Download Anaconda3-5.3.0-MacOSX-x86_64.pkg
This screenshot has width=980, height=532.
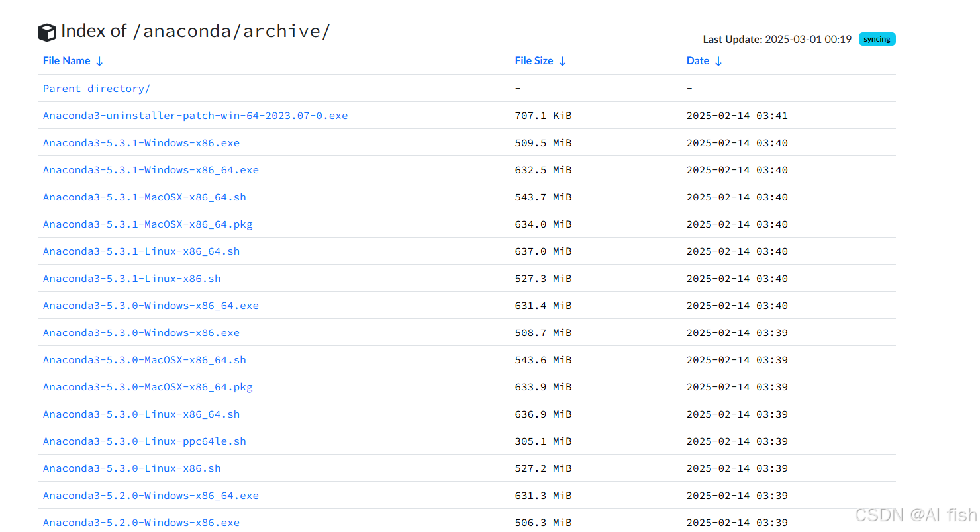[148, 387]
